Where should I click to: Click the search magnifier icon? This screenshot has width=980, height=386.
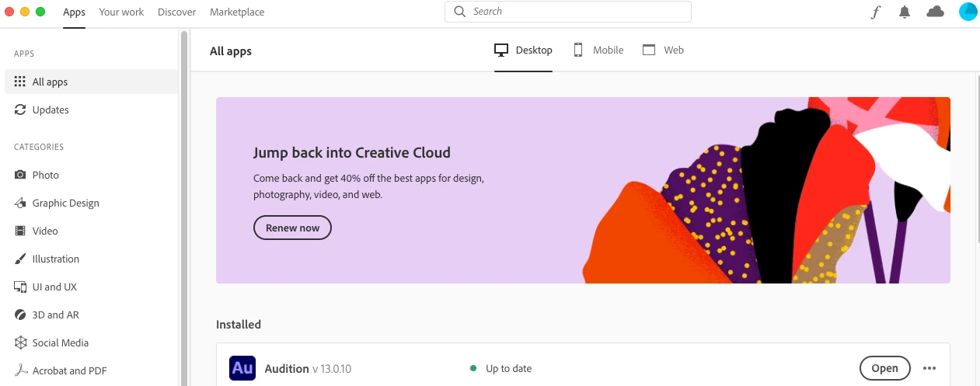[x=460, y=12]
